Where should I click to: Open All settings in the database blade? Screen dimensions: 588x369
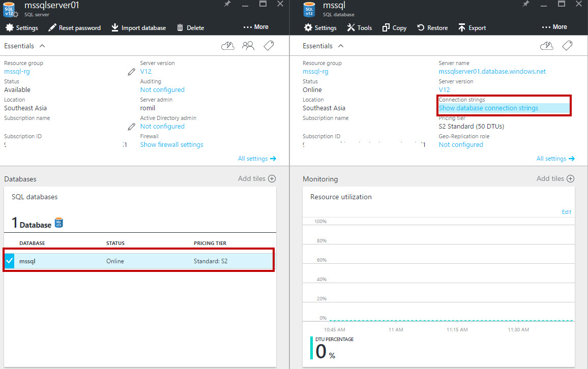(555, 159)
